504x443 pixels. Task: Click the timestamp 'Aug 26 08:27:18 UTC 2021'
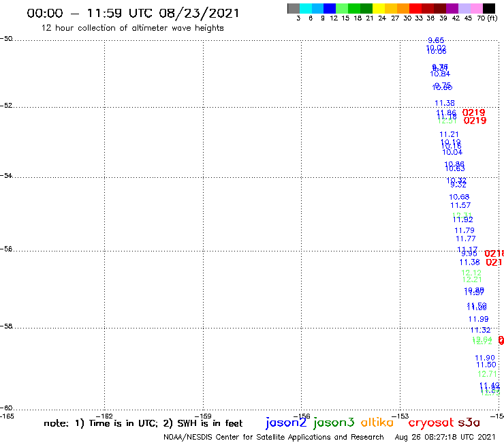pos(445,437)
